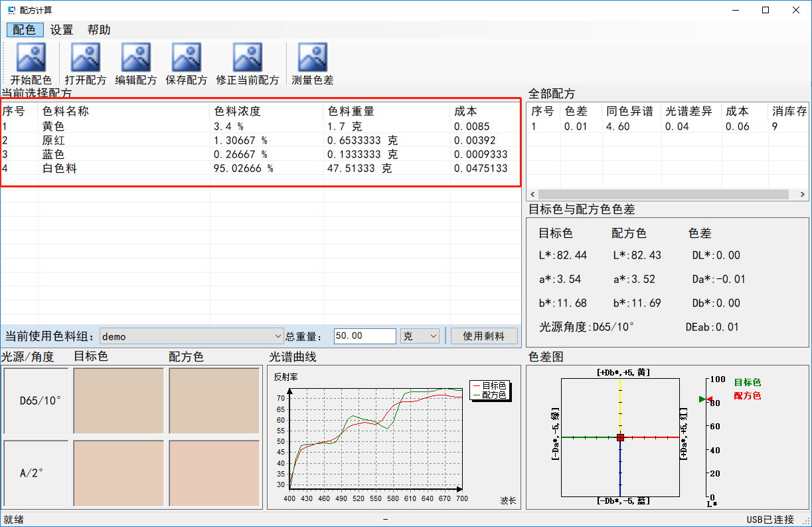
Task: Click the 总重量 input field
Action: (x=364, y=336)
